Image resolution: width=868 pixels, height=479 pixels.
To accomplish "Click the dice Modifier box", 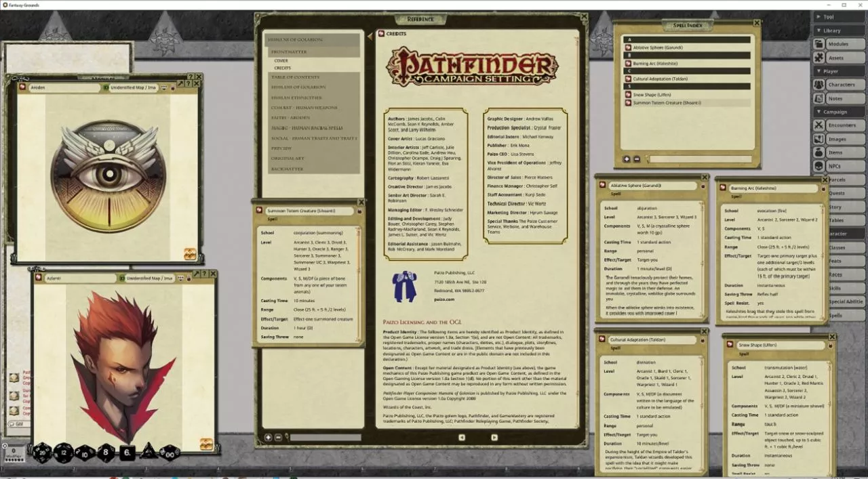I will (14, 453).
